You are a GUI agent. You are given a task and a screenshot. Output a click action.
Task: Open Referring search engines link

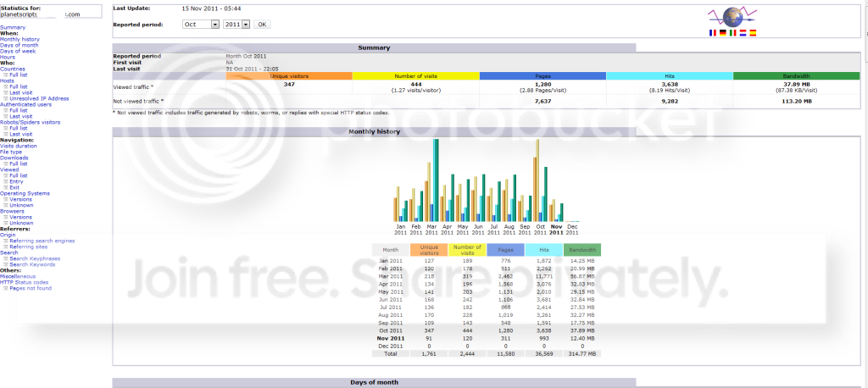[42, 241]
